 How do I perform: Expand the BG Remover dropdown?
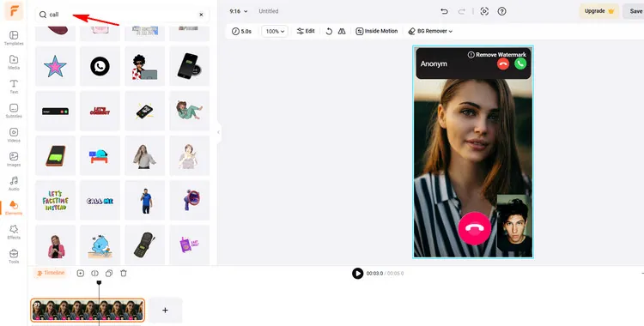pos(430,31)
